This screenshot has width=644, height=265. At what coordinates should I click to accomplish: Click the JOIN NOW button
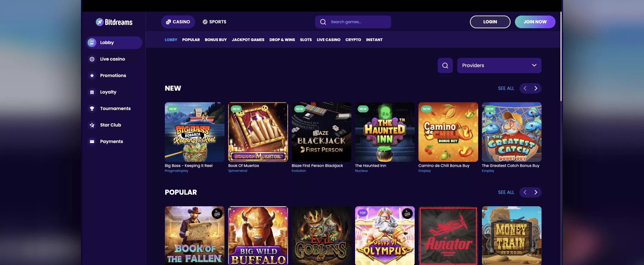(x=535, y=22)
